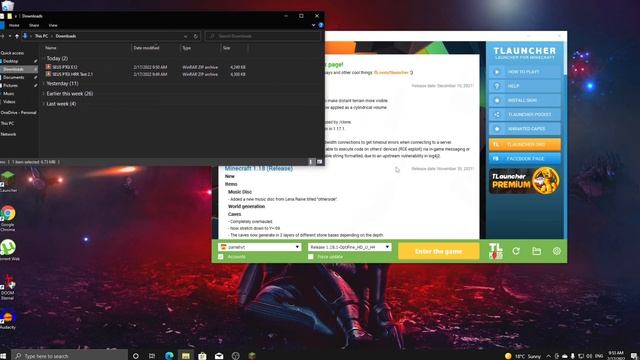Click the orange link in TLauncher news text
This screenshot has width=640, height=360.
tap(391, 73)
